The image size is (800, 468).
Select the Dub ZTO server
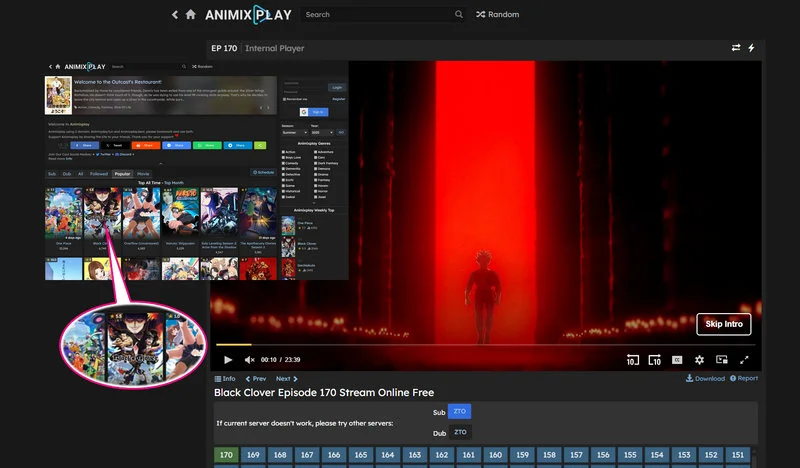(460, 432)
